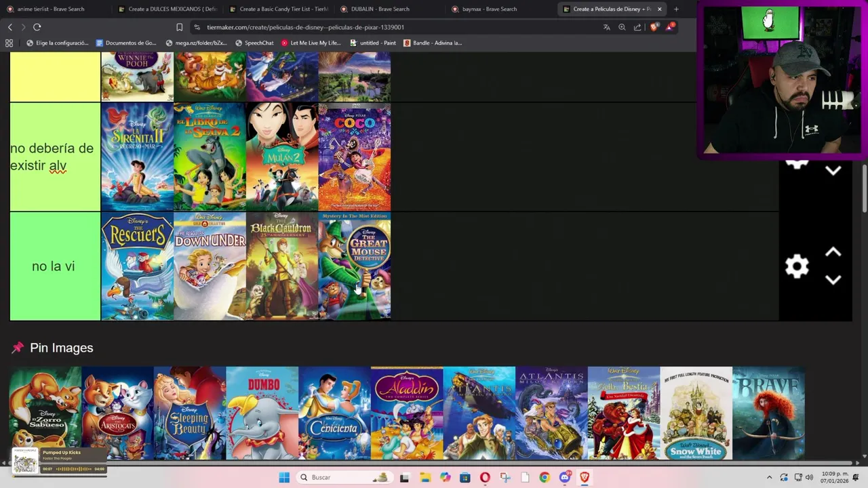868x488 pixels.
Task: Open Task View on the taskbar
Action: tap(404, 477)
